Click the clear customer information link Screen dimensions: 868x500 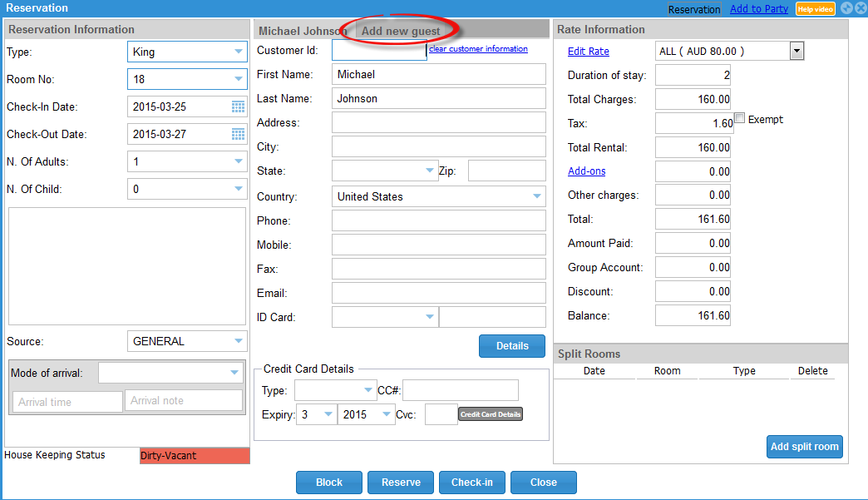click(478, 49)
